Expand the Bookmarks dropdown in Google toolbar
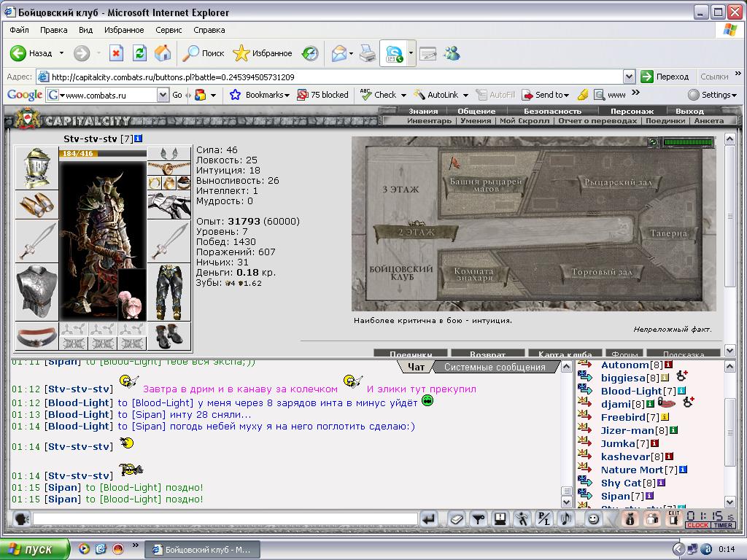The height and width of the screenshot is (560, 747). coord(287,96)
